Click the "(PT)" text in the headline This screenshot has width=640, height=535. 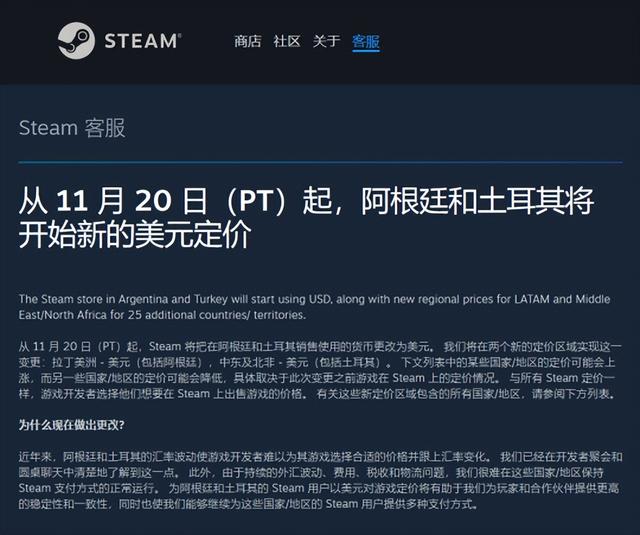pos(256,201)
